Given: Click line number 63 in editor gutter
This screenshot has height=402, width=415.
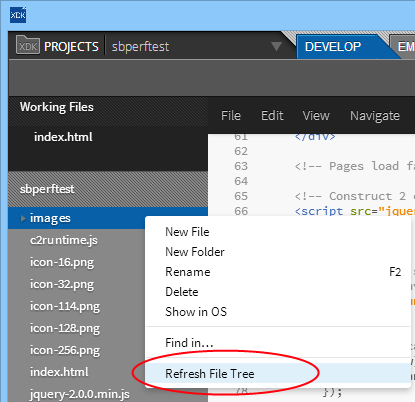Looking at the screenshot, I should click(x=241, y=166).
